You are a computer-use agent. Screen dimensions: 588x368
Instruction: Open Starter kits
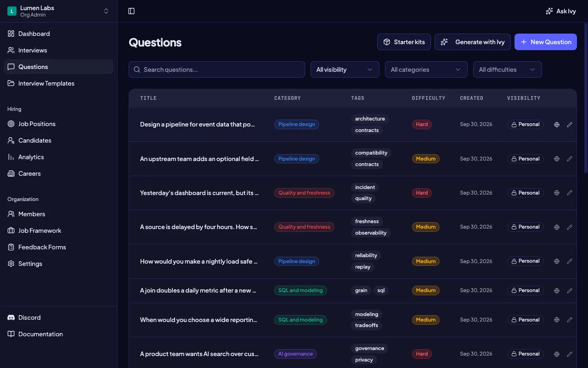point(404,42)
